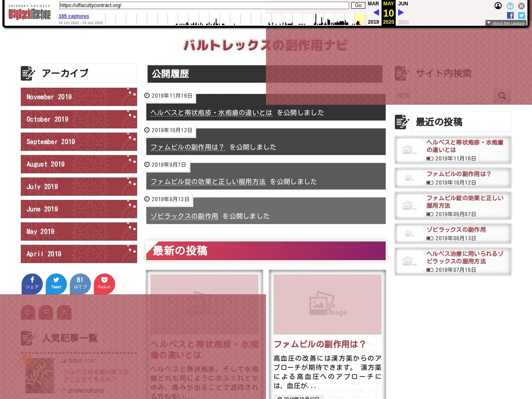Click the Hatena bookmark B! icon
Screen dimensions: 532x399
[x=80, y=283]
